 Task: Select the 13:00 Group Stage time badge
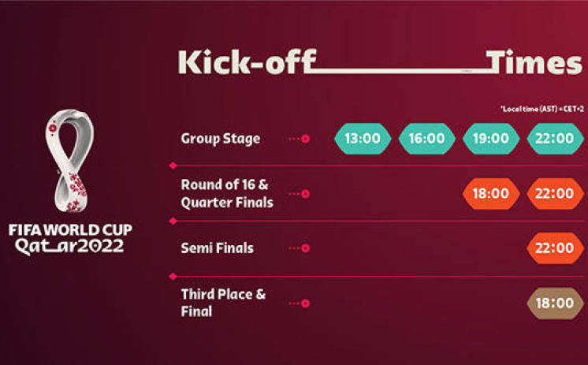pyautogui.click(x=363, y=139)
